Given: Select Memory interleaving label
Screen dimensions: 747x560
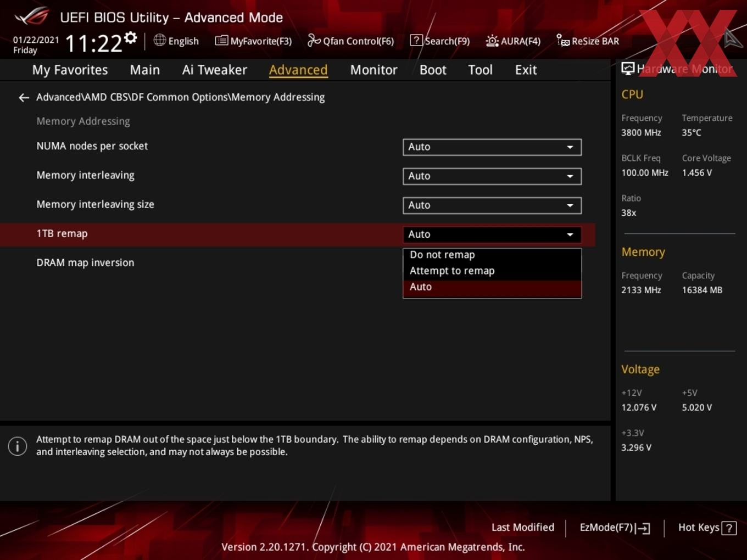Looking at the screenshot, I should point(85,175).
